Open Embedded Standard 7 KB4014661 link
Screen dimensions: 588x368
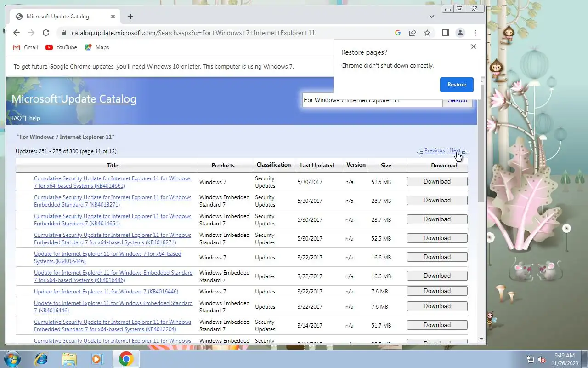(x=113, y=220)
